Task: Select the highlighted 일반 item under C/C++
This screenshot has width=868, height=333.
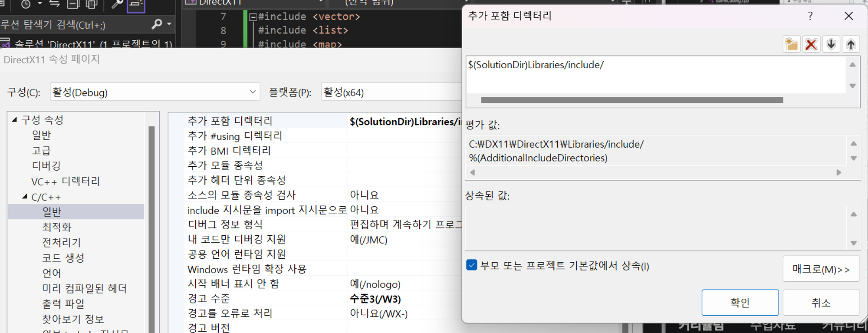Action: (76, 212)
